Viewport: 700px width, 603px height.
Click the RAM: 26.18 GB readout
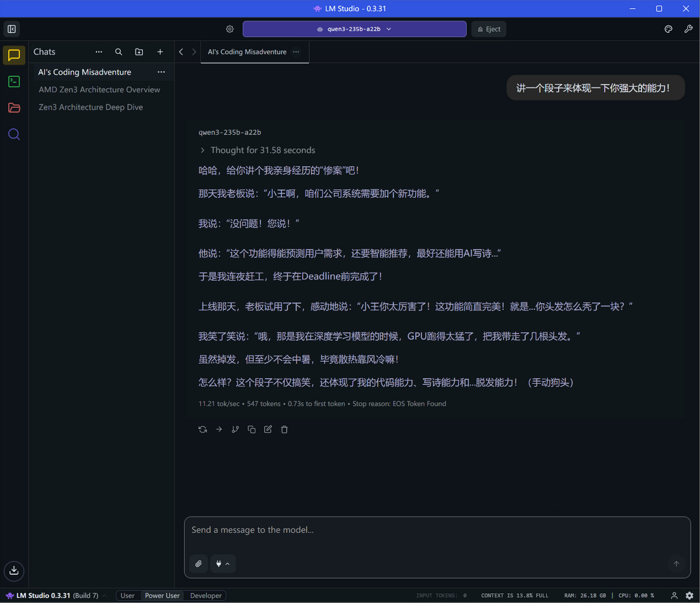click(586, 596)
